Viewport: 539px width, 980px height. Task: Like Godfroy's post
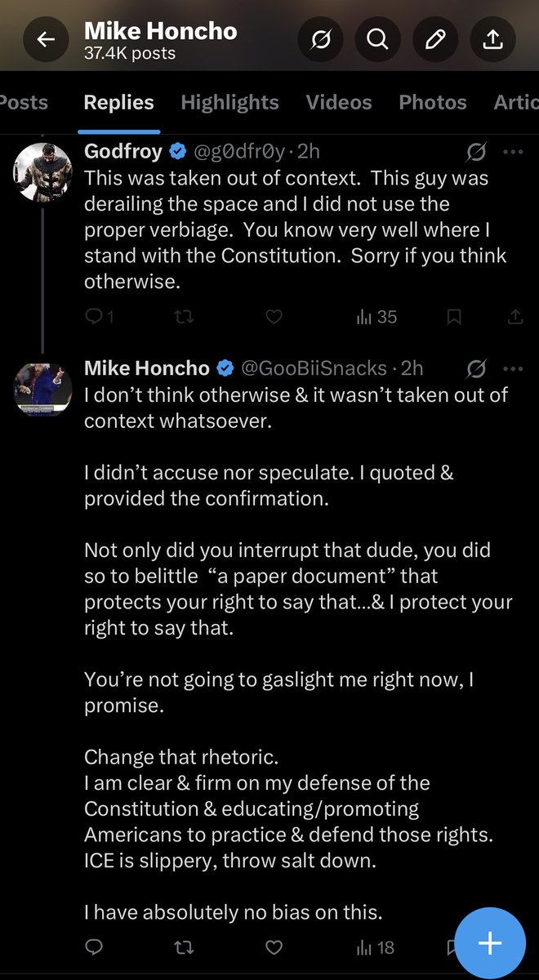click(x=275, y=317)
